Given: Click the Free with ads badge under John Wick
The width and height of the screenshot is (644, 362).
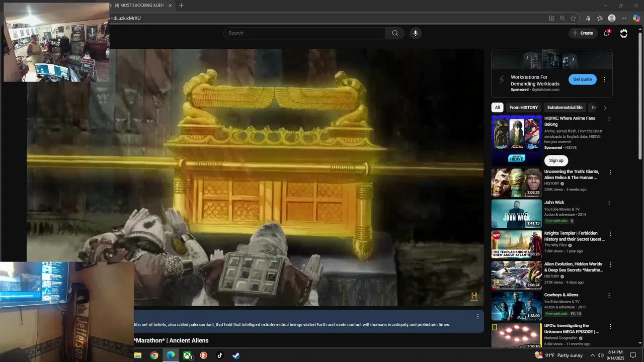Looking at the screenshot, I should 556,221.
